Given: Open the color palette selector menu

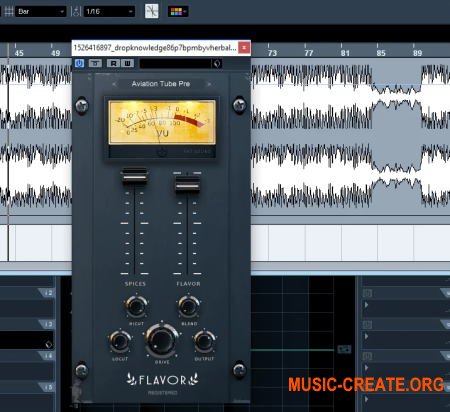Looking at the screenshot, I should tap(178, 12).
